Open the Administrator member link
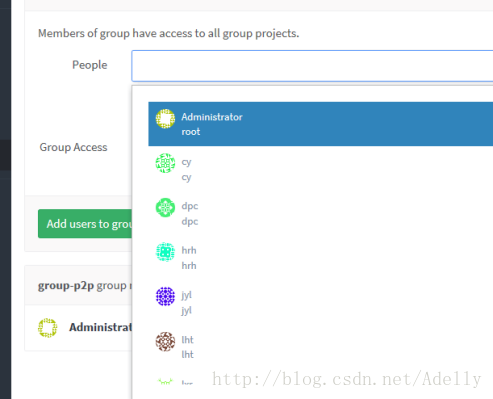This screenshot has height=399, width=493. [x=100, y=327]
